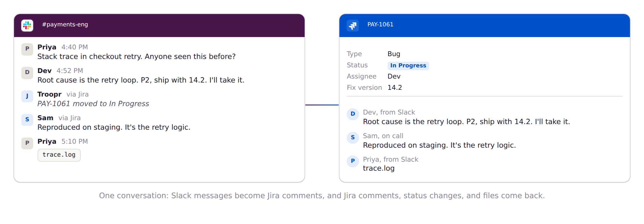
Task: Select the "Stack trace in checkout retry" message
Action: [x=137, y=57]
